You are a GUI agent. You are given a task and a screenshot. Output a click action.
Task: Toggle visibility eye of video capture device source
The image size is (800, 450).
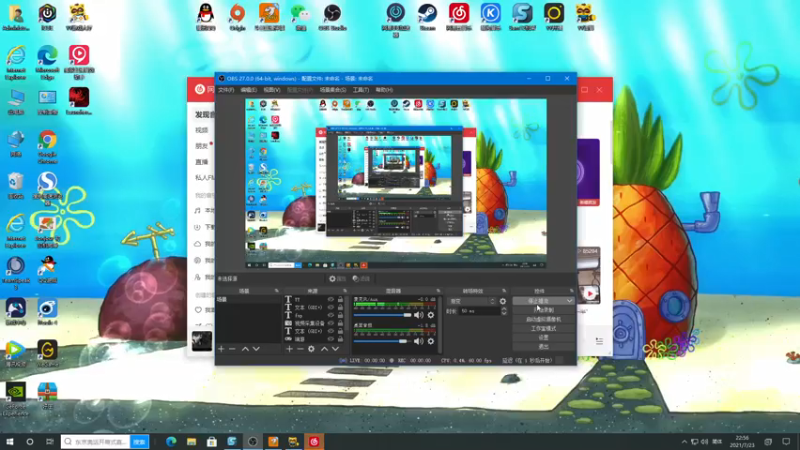click(x=331, y=323)
